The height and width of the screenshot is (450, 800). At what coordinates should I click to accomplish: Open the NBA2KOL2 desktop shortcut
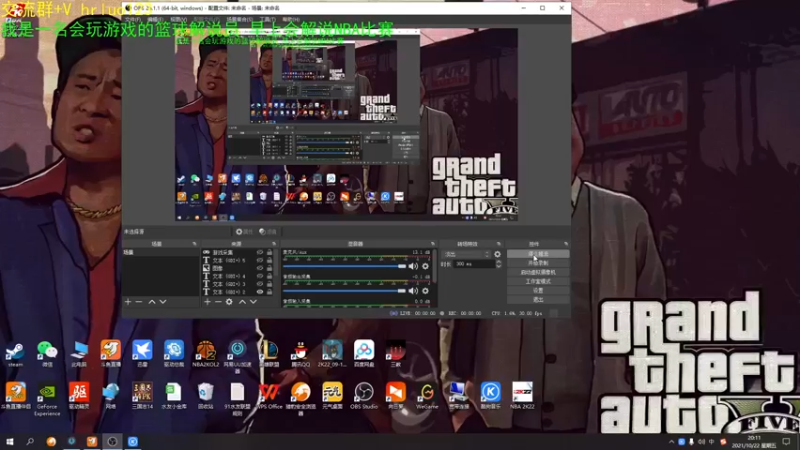click(206, 353)
